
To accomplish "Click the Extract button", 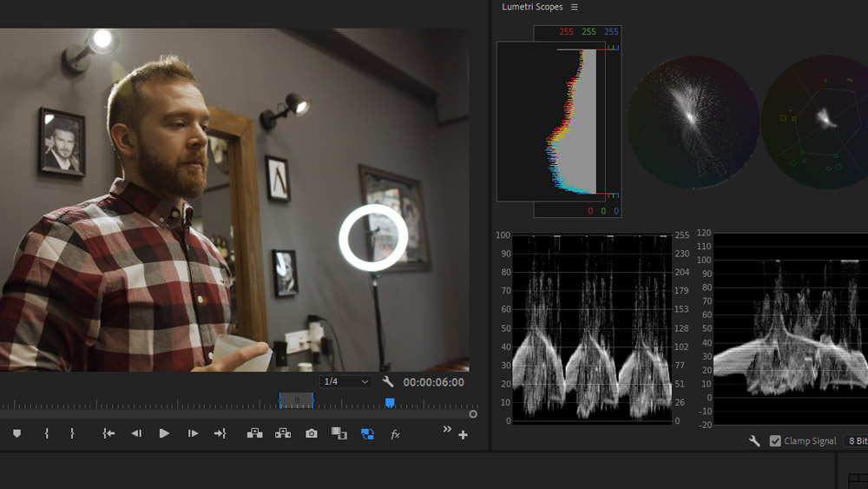I will click(283, 433).
